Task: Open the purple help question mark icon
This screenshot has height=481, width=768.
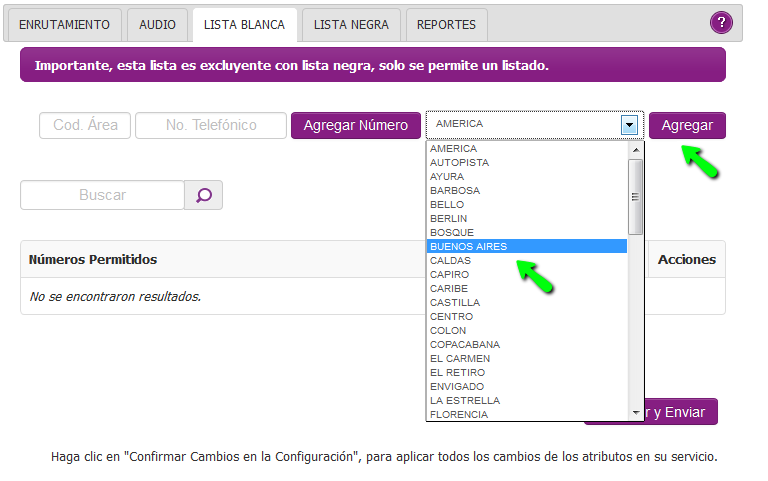Action: tap(721, 23)
